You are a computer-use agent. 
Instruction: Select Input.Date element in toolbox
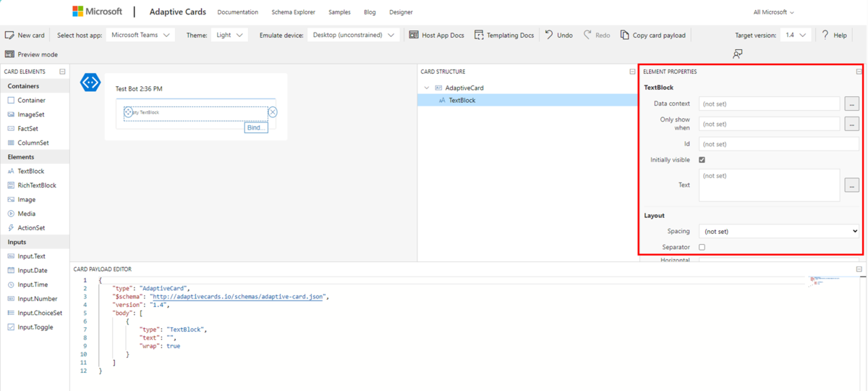pyautogui.click(x=35, y=271)
